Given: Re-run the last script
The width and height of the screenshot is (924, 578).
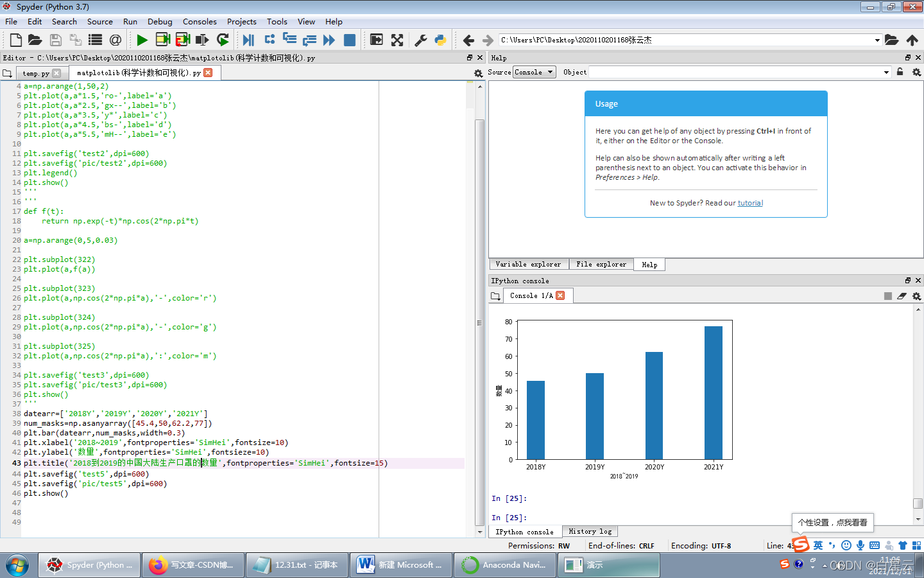Looking at the screenshot, I should coord(223,40).
